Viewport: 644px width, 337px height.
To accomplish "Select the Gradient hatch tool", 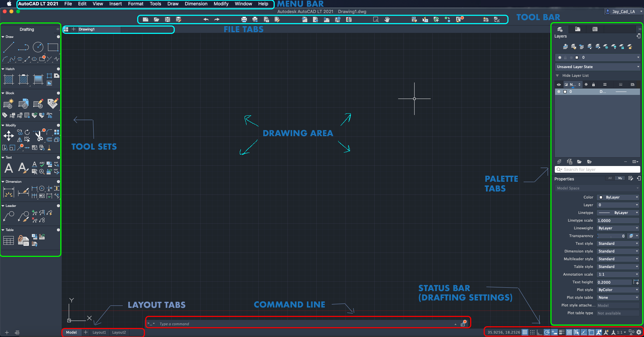I will coord(38,79).
